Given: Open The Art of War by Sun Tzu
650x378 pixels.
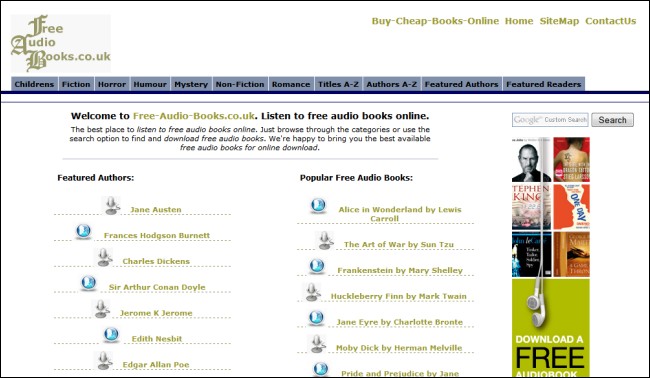Looking at the screenshot, I should (399, 245).
